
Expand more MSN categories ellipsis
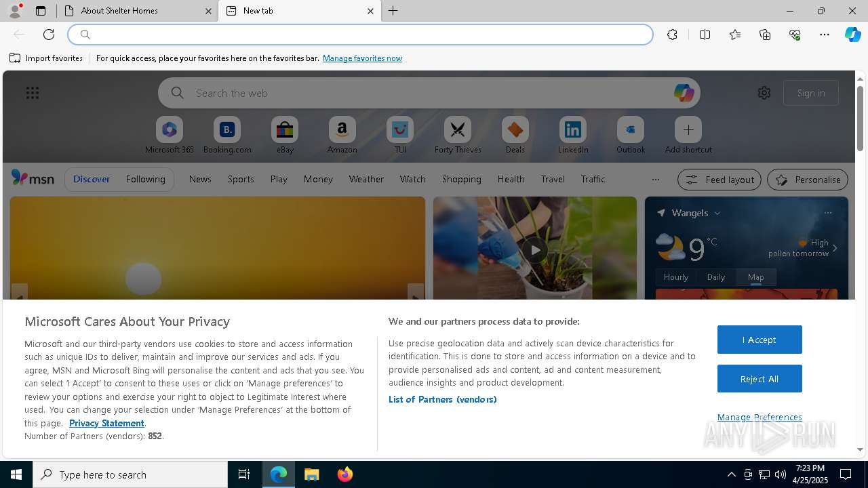[x=655, y=180]
